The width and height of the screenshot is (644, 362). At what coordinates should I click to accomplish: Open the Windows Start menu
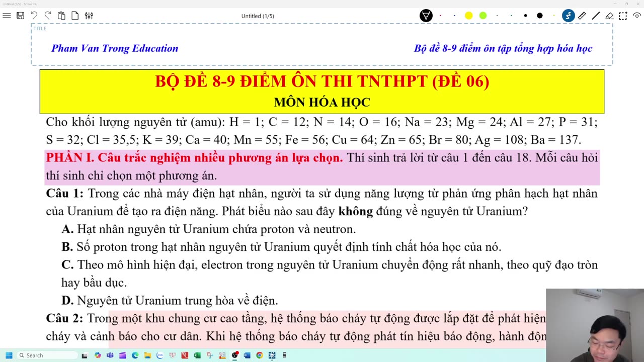point(9,355)
